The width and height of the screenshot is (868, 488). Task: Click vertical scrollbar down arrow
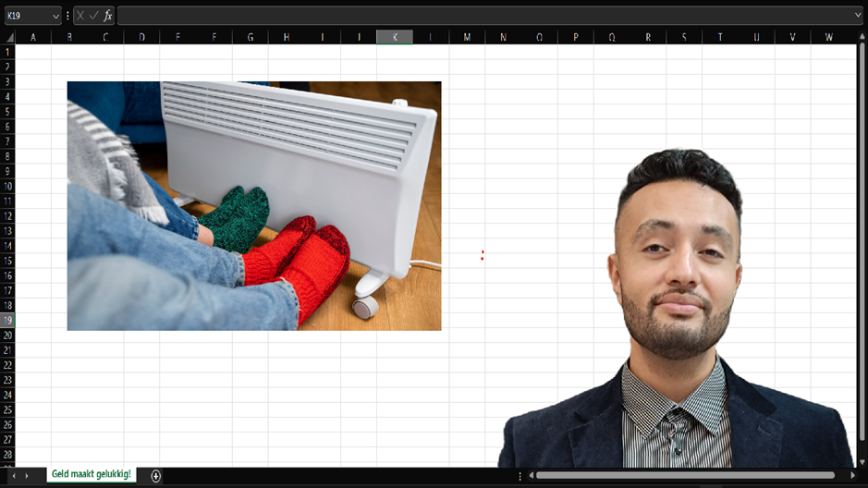(x=862, y=461)
